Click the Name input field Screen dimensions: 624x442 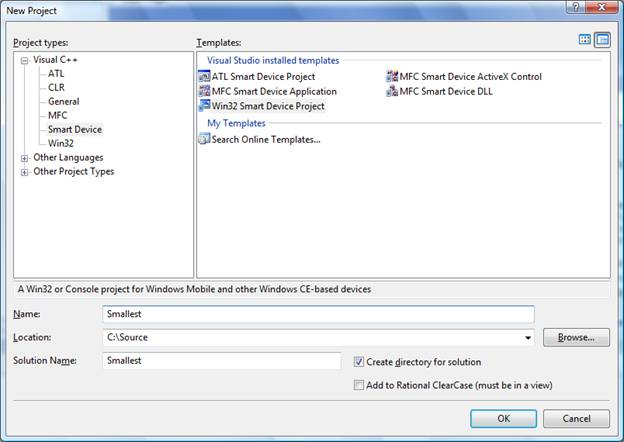coord(318,314)
